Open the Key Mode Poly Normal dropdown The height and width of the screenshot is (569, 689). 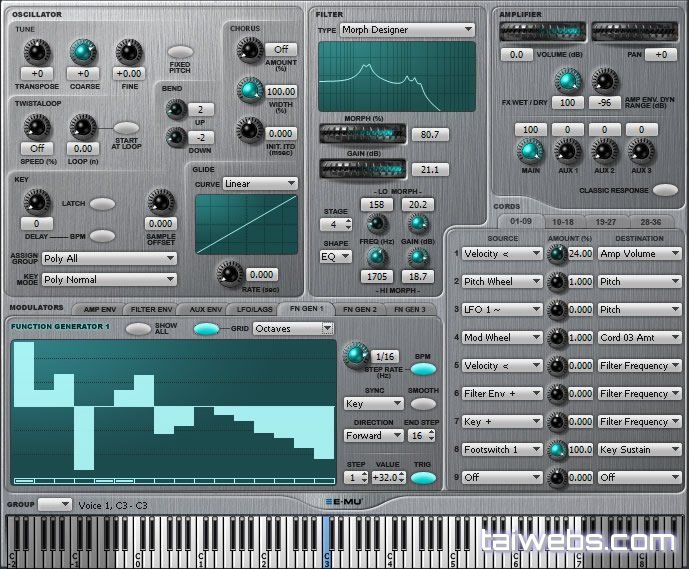108,280
